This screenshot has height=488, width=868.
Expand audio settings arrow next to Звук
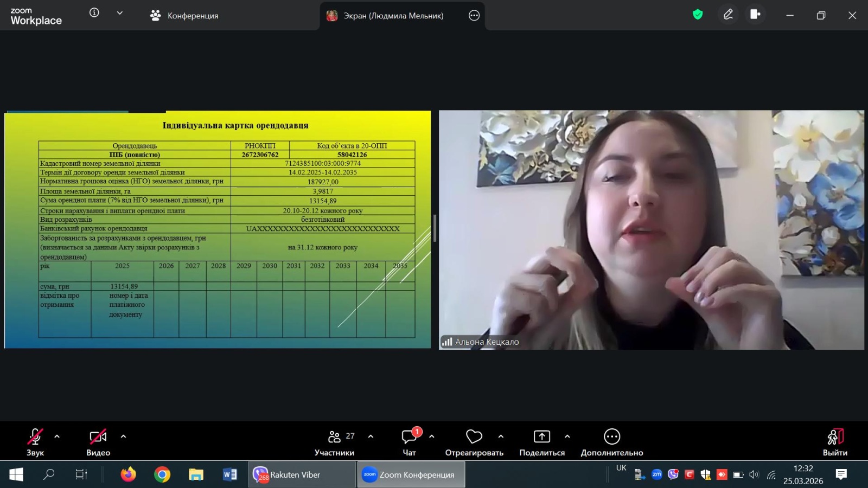(57, 436)
